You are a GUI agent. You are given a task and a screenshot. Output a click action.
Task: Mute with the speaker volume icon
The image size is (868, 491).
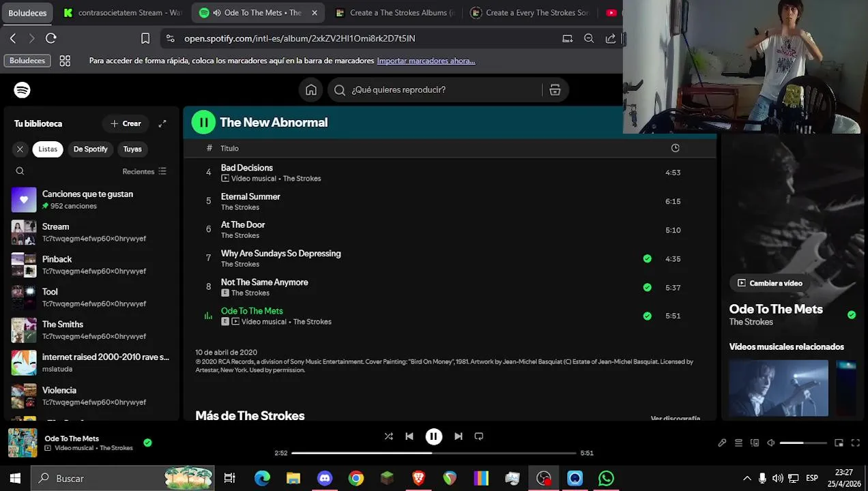[x=771, y=443]
